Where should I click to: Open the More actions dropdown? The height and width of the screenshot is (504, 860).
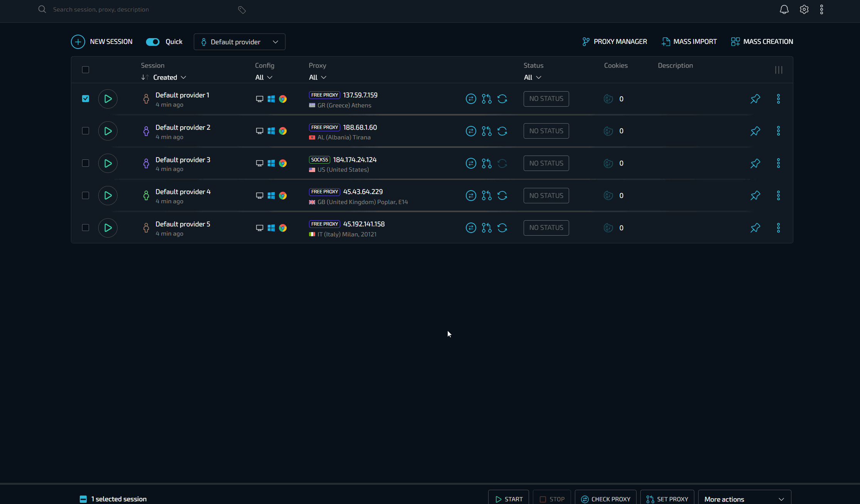point(744,499)
